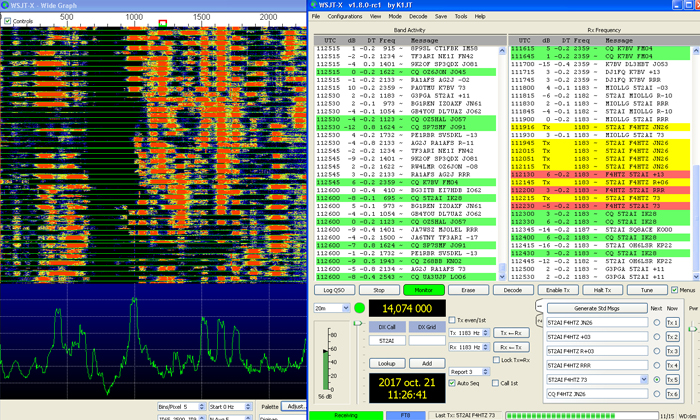Adjust the Bins/Pixel 5 spinner in Wide Graph
This screenshot has height=420, width=700.
coord(201,407)
